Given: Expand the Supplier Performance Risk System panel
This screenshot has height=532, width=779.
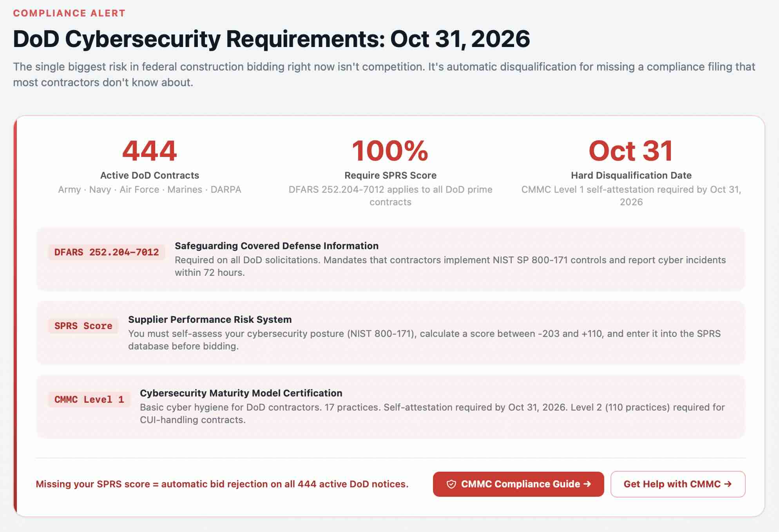Looking at the screenshot, I should click(x=389, y=332).
